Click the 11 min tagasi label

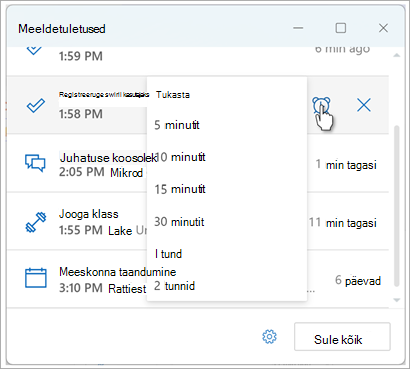point(343,223)
